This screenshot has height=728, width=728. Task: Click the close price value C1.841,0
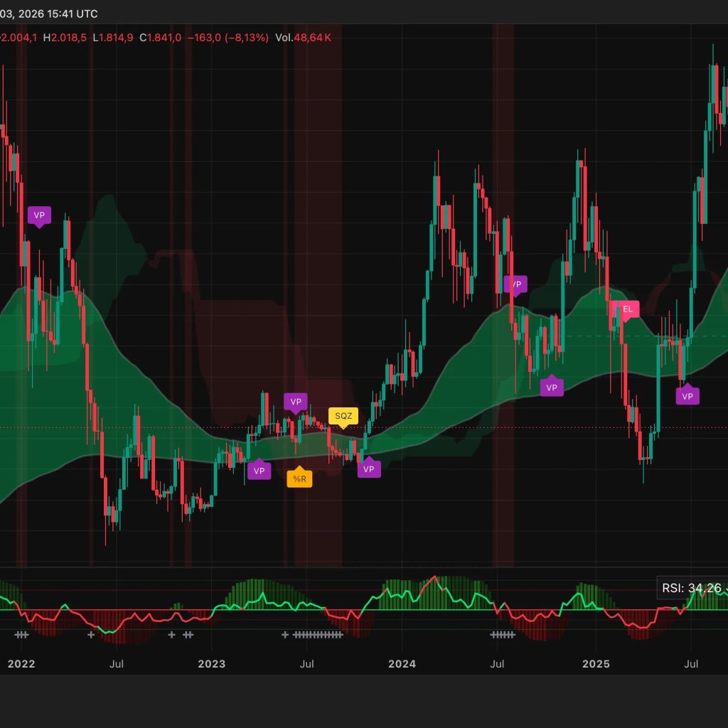point(160,38)
